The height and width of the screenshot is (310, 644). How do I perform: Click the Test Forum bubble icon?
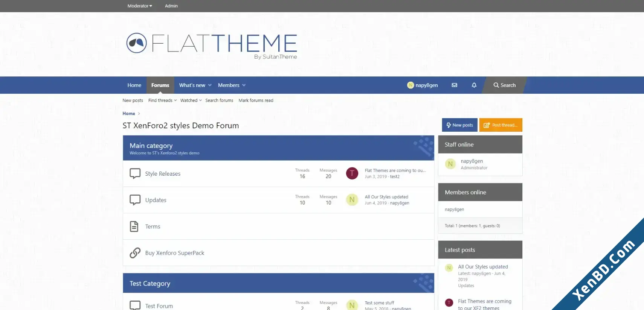click(x=135, y=305)
